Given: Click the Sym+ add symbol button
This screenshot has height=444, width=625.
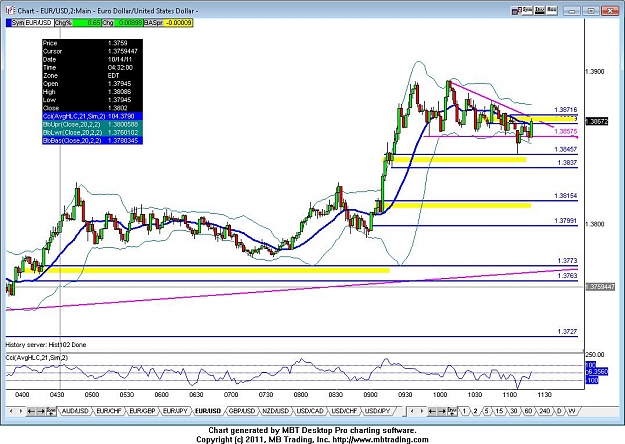Looking at the screenshot, I should click(x=51, y=411).
